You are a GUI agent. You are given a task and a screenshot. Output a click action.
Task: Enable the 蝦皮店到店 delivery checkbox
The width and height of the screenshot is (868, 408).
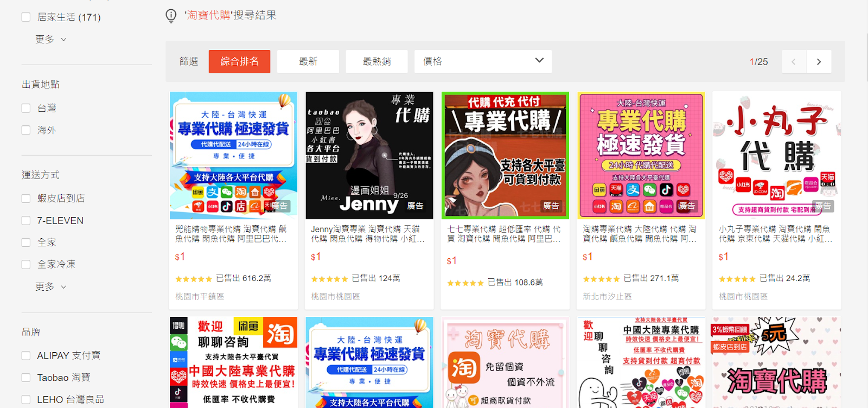[26, 199]
